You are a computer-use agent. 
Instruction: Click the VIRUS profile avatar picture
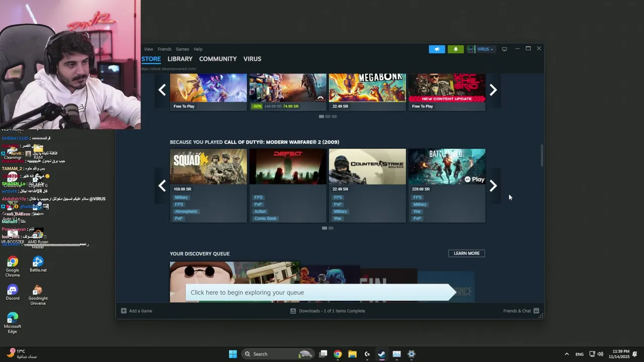[471, 49]
